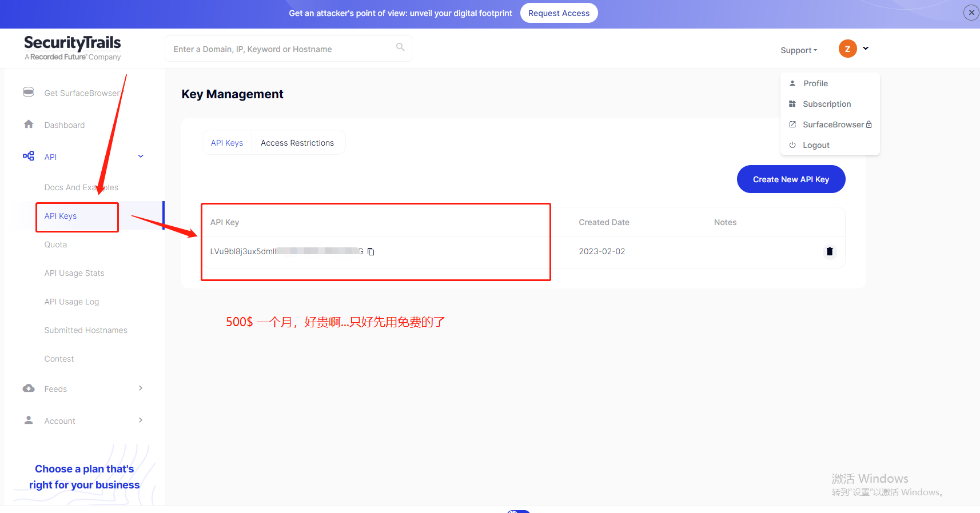
Task: Click the Get SurfaceBrowser database icon
Action: 29,92
